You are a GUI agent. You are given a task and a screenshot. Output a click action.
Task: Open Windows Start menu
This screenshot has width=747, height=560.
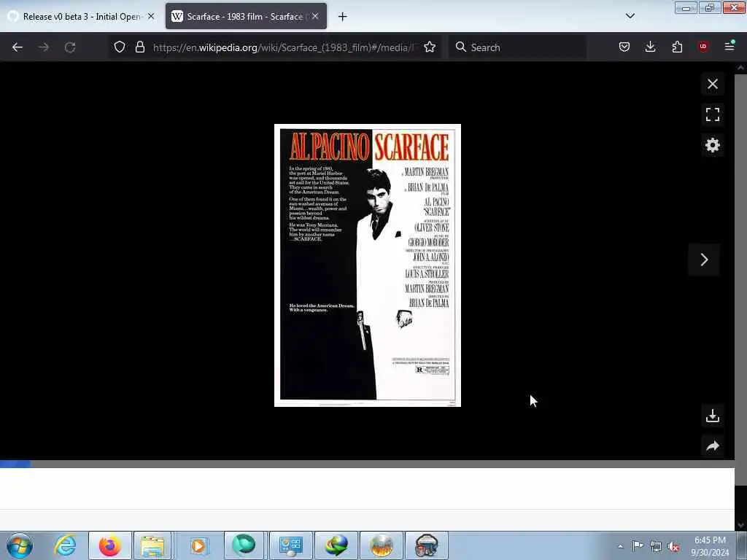pos(20,545)
